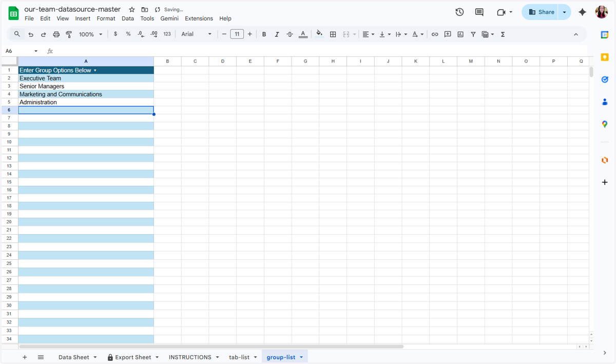Star the our-team-datasource-master document
The image size is (616, 364).
132,9
